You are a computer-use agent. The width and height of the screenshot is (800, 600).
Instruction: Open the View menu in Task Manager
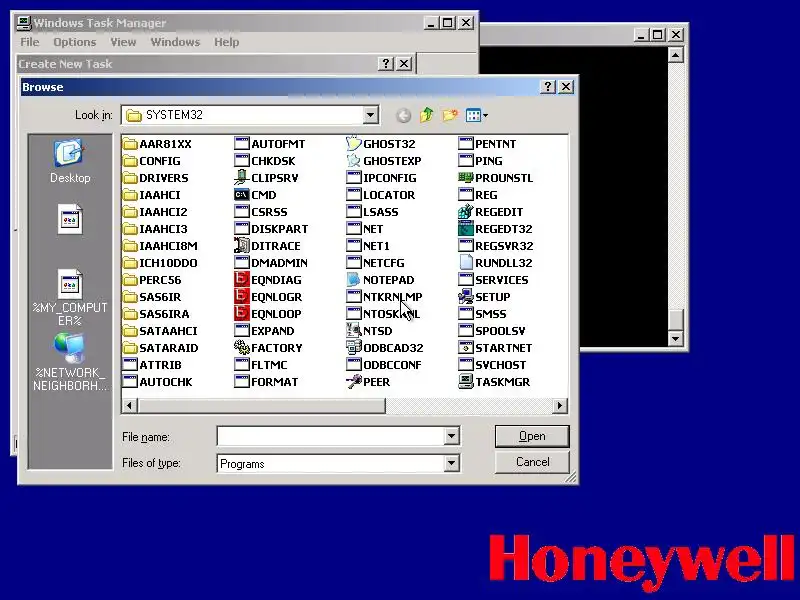pyautogui.click(x=123, y=42)
